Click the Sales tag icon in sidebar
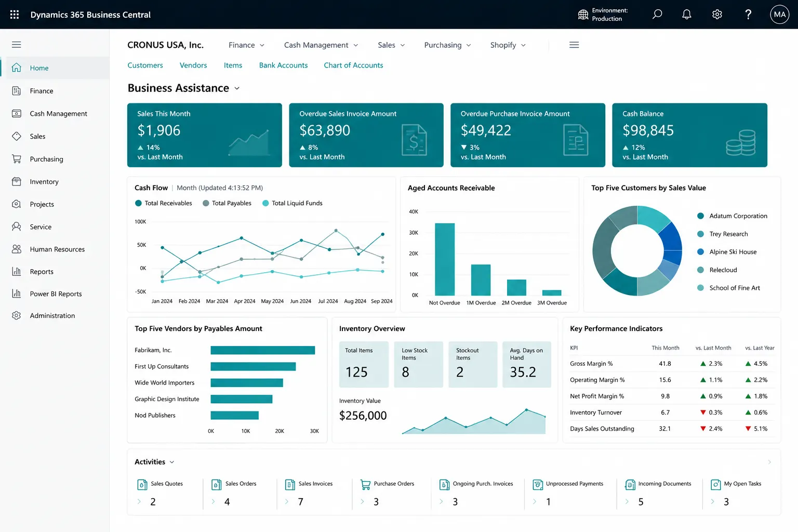The height and width of the screenshot is (532, 798). [x=17, y=136]
